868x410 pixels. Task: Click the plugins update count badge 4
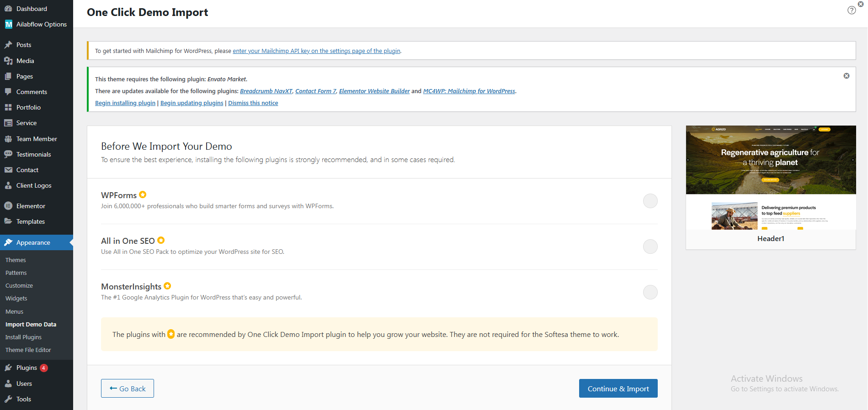tap(44, 368)
